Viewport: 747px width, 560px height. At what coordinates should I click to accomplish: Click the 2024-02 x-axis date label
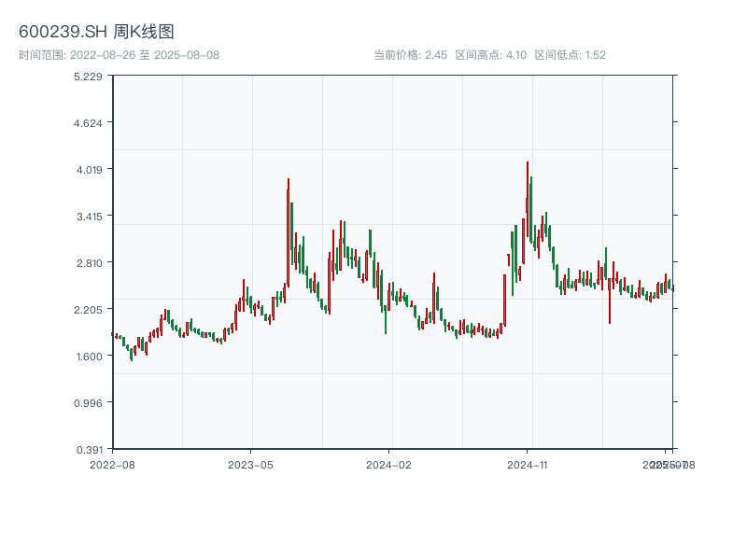(388, 464)
